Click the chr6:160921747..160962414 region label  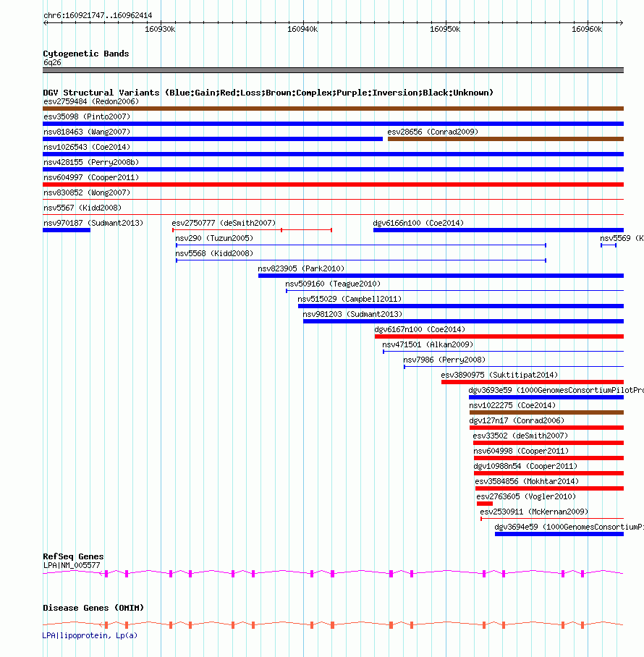tap(98, 15)
